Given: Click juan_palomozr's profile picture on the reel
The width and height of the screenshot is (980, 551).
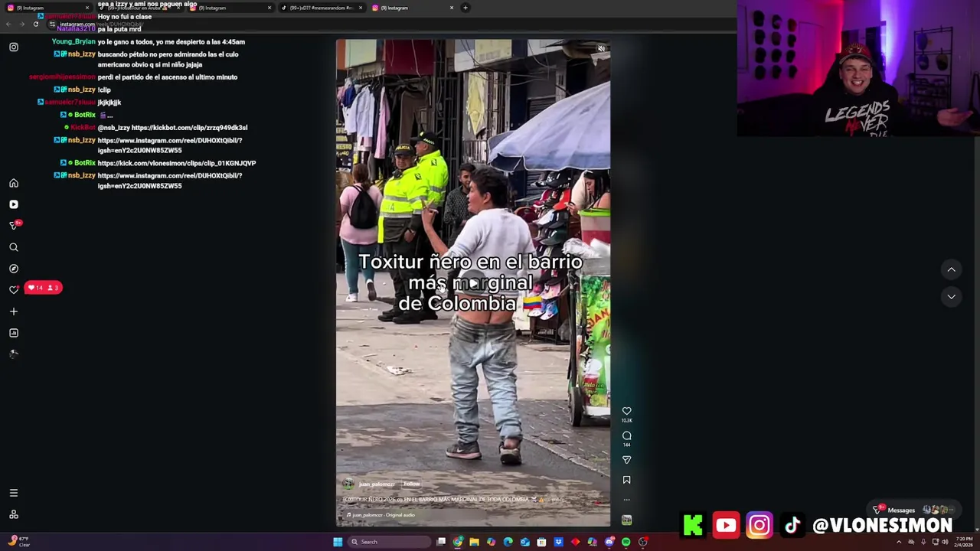Looking at the screenshot, I should [348, 484].
